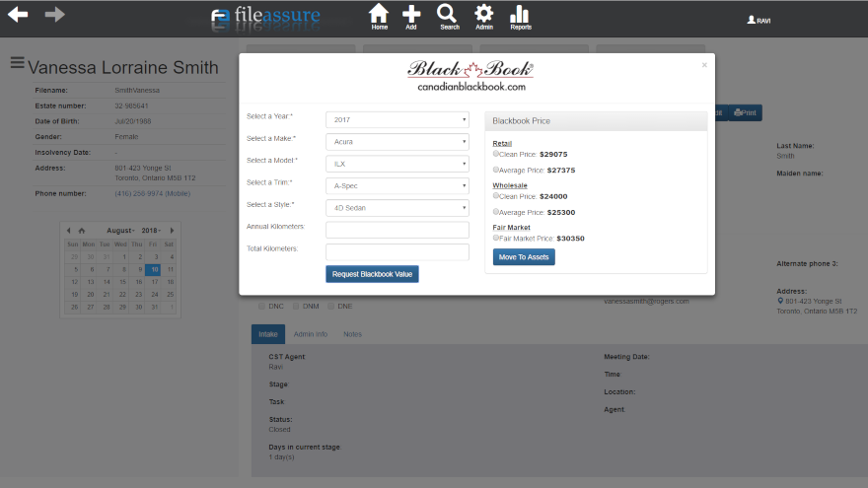Open the Home icon in navbar
The width and height of the screenshot is (868, 488).
[x=379, y=17]
